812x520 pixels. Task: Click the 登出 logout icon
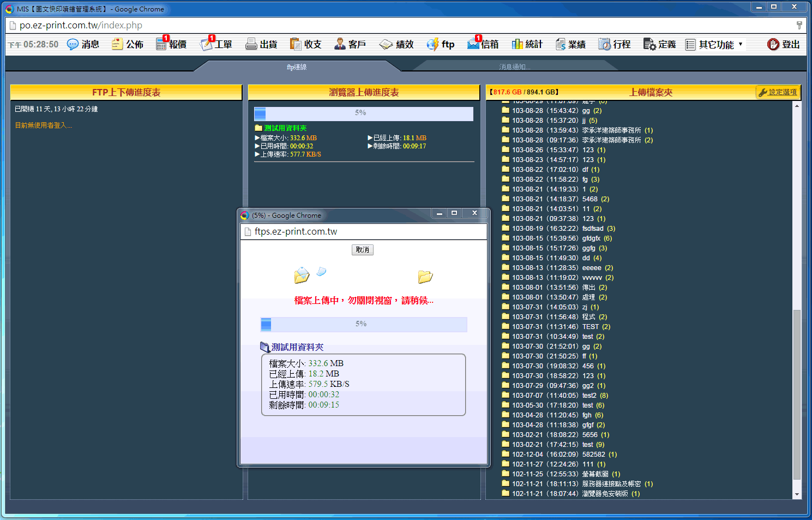pyautogui.click(x=773, y=45)
